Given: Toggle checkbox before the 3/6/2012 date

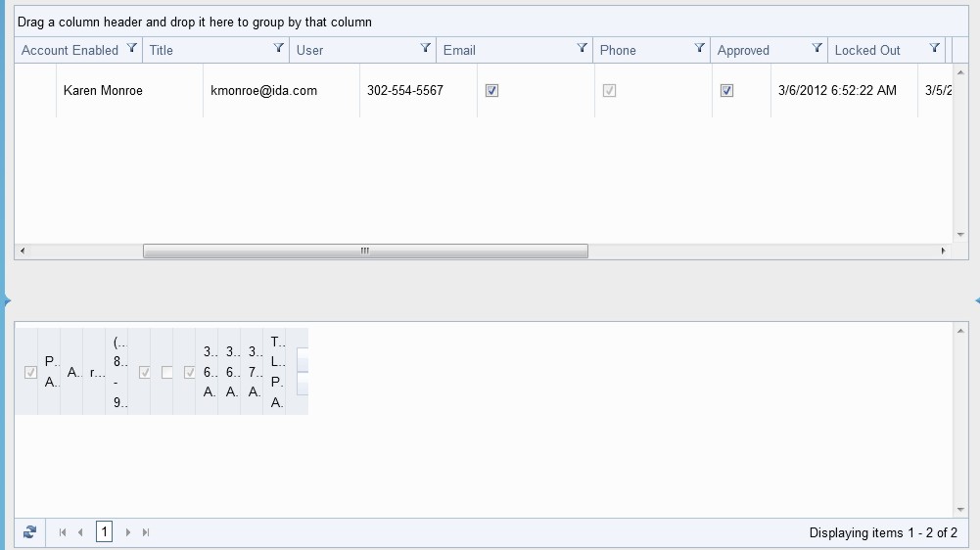Looking at the screenshot, I should click(726, 91).
